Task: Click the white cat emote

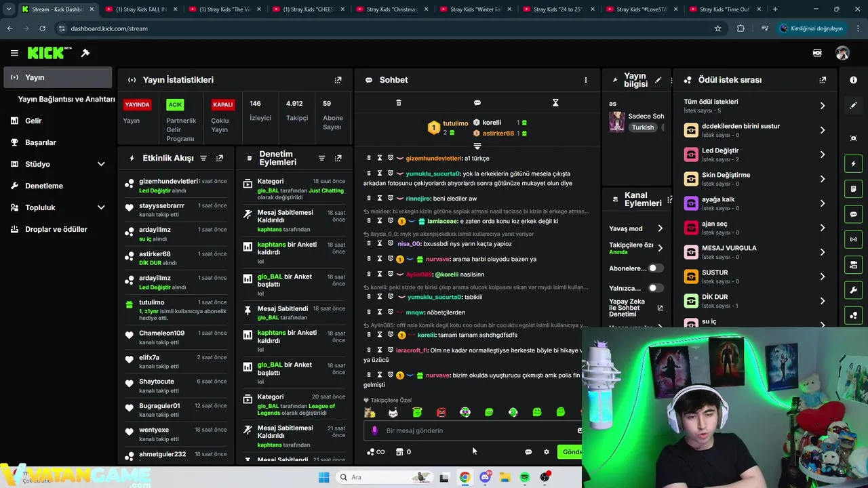Action: [393, 412]
